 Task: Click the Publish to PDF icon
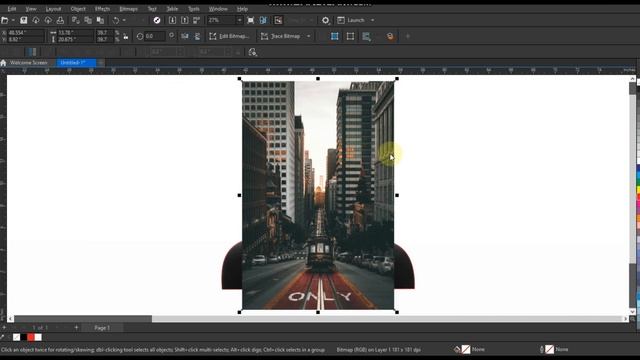pos(197,20)
